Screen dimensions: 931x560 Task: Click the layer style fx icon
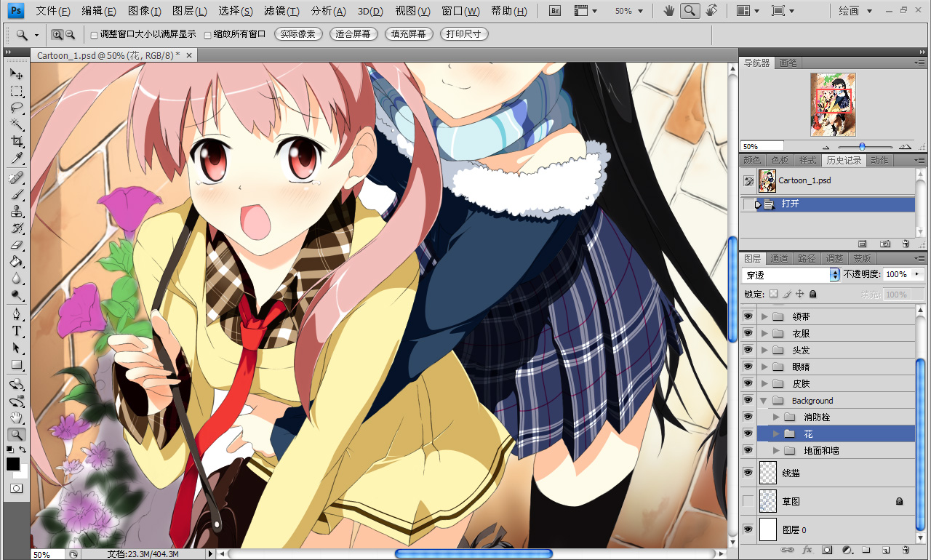pos(807,550)
